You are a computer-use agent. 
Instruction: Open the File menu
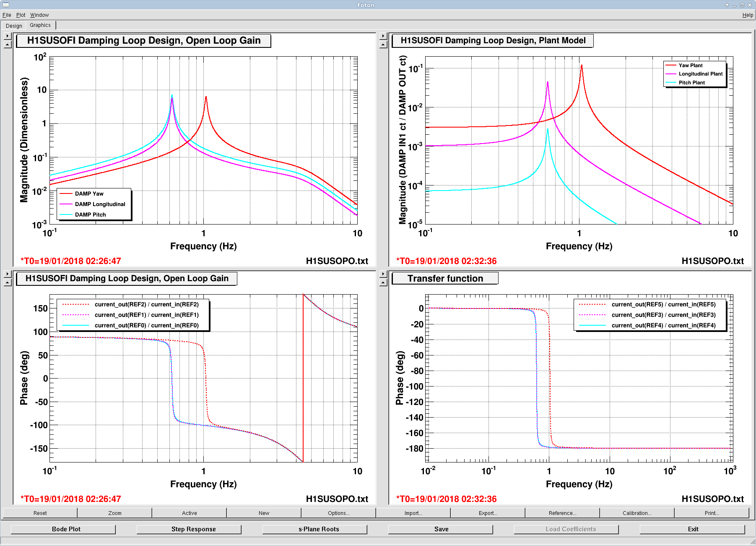click(x=7, y=15)
